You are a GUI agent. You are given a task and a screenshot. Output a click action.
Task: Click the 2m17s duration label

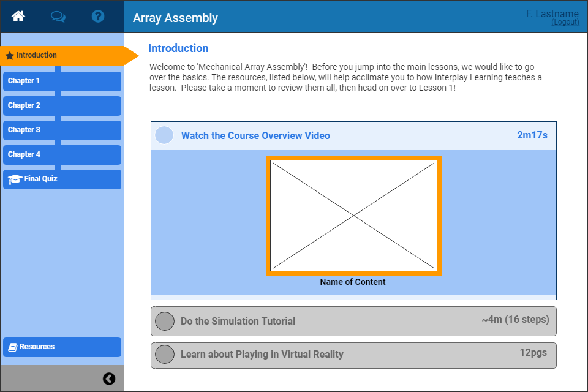click(x=532, y=135)
